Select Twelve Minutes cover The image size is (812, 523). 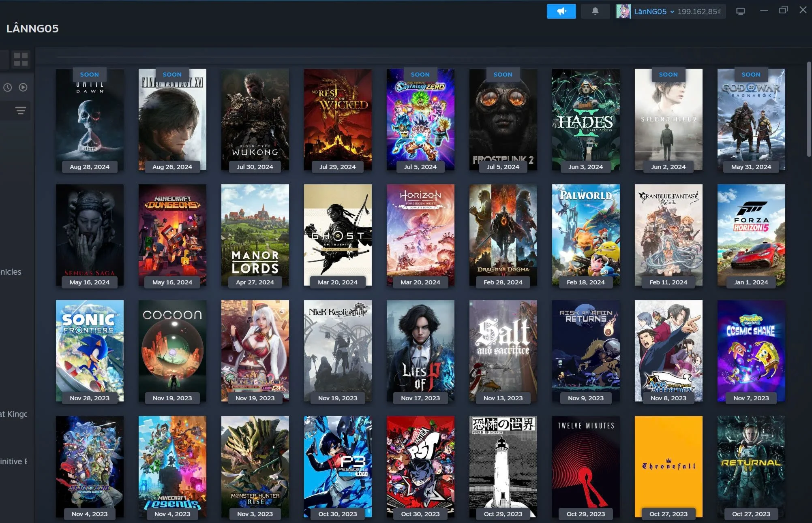click(x=586, y=467)
